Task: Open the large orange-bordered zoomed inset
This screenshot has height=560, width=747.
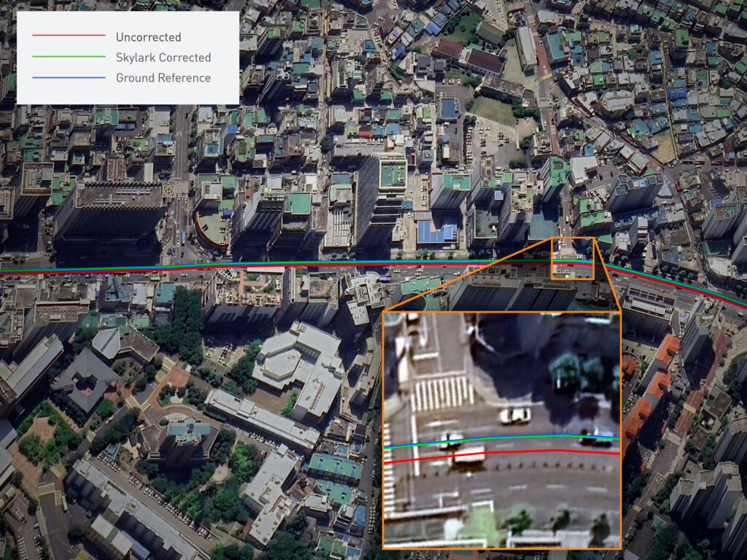Action: [501, 430]
